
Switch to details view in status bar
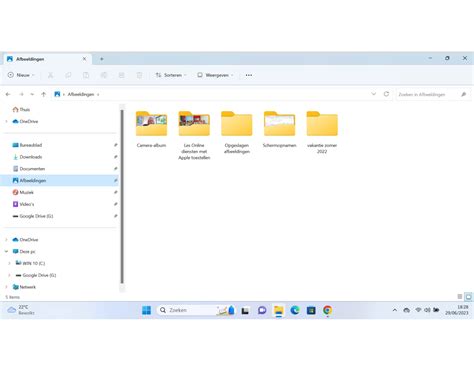click(x=460, y=296)
